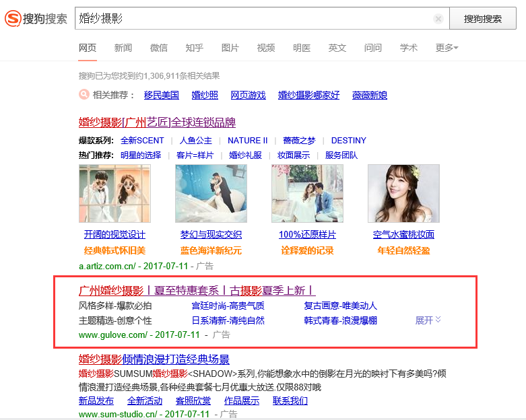This screenshot has width=526, height=420.
Task: Open the 视频 search tab
Action: click(x=266, y=48)
